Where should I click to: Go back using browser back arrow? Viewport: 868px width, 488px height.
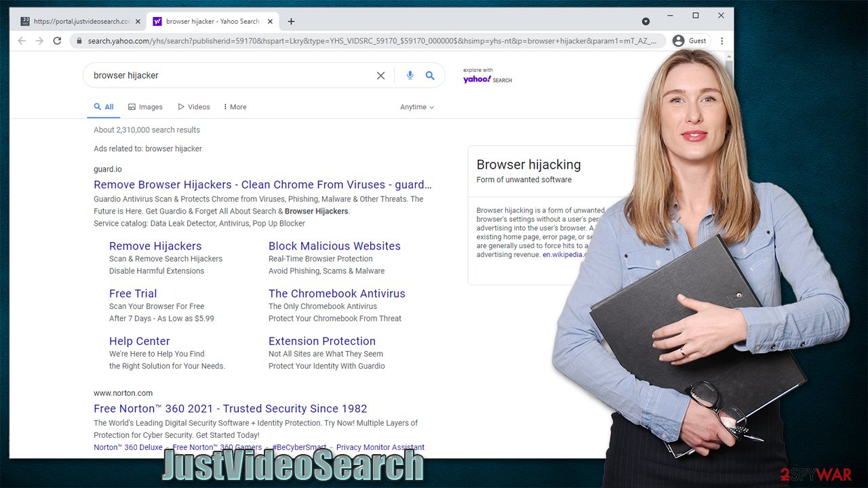pyautogui.click(x=22, y=41)
